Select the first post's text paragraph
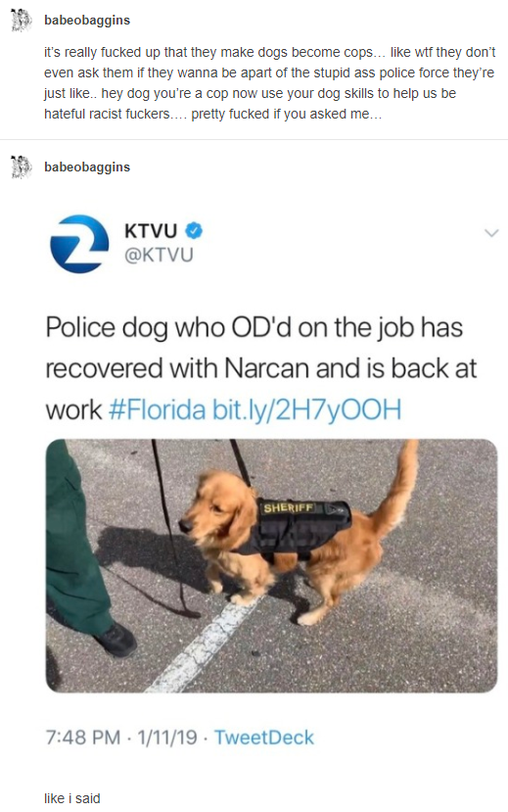The image size is (508, 812). pyautogui.click(x=269, y=83)
